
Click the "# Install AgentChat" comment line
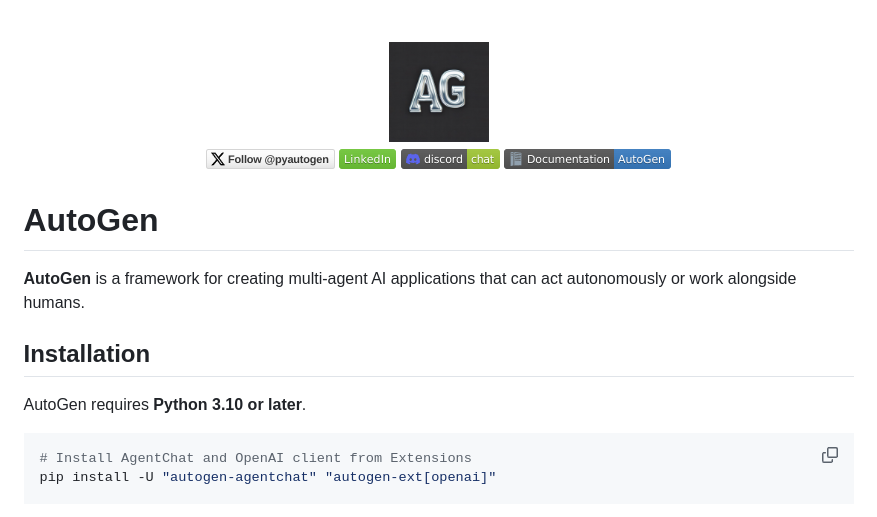tap(255, 458)
